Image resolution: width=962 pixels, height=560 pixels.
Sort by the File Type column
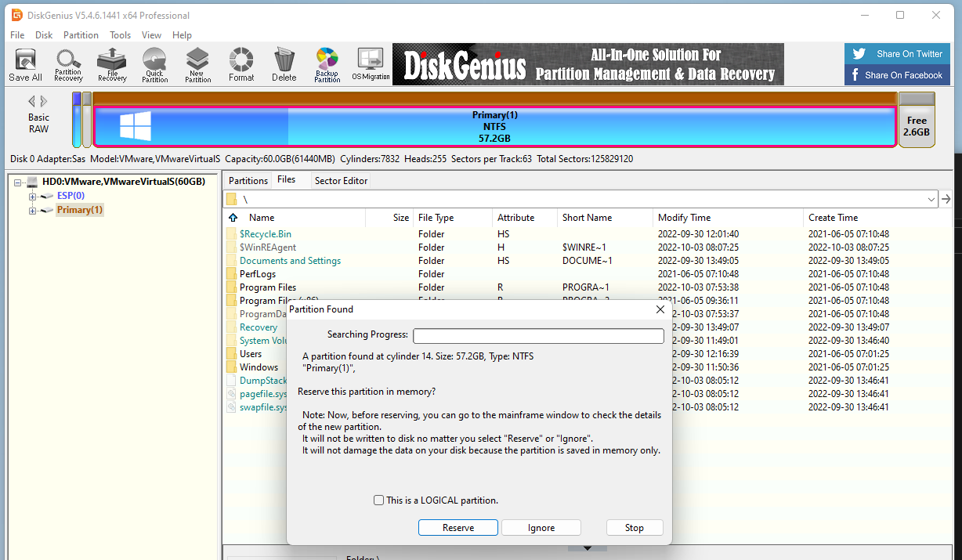tap(436, 218)
